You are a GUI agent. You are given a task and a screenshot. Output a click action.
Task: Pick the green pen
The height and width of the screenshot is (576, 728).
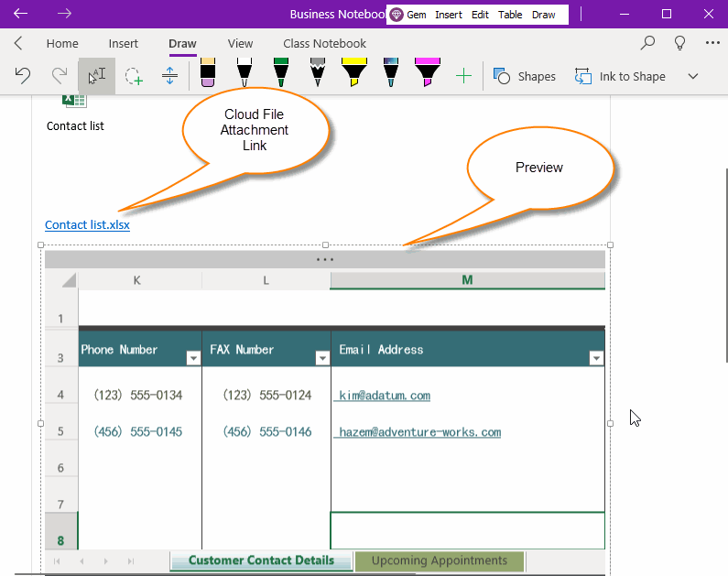coord(281,72)
